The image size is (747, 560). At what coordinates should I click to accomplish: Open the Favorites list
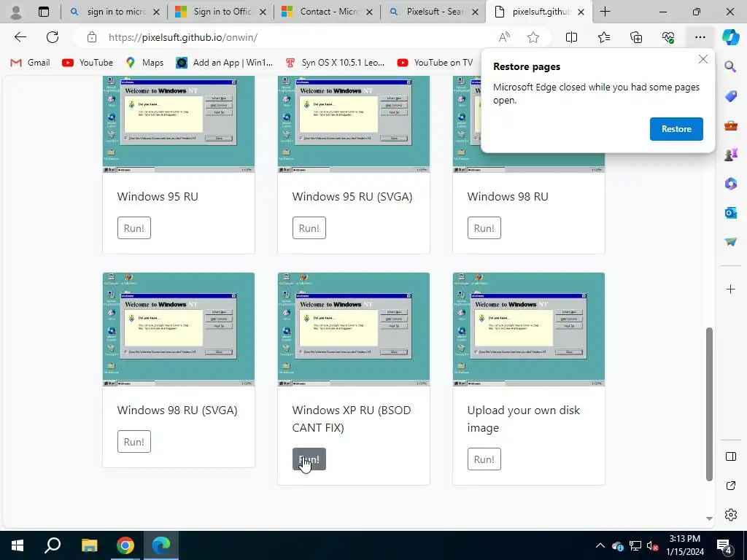[x=603, y=37]
